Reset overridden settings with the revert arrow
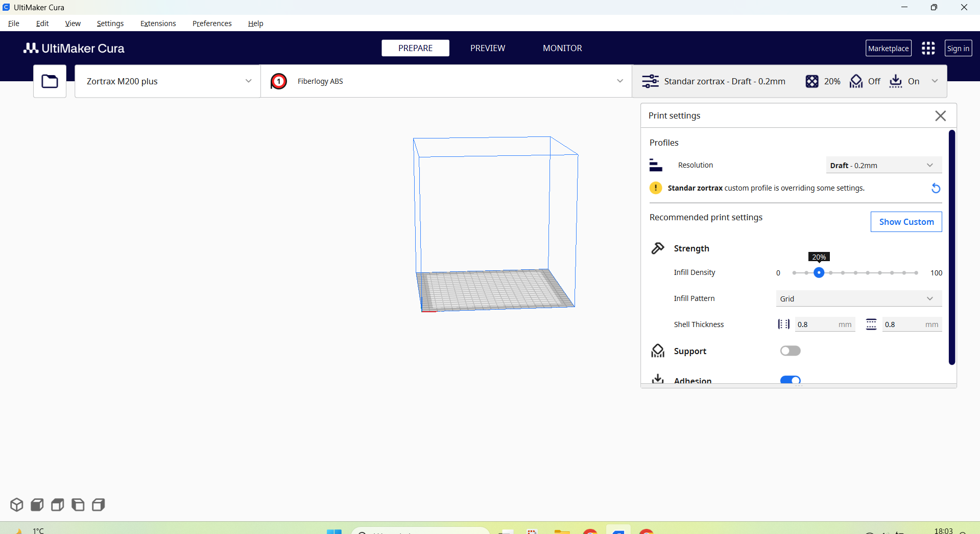Viewport: 980px width, 534px height. (936, 188)
